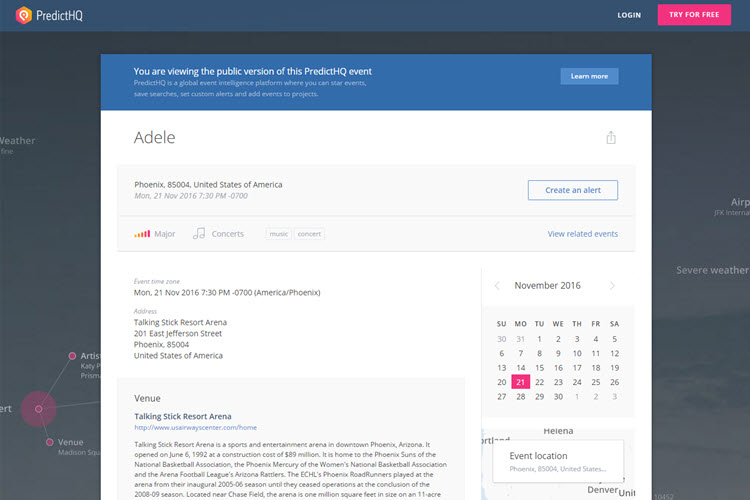
Task: Click Create an alert button
Action: 573,190
